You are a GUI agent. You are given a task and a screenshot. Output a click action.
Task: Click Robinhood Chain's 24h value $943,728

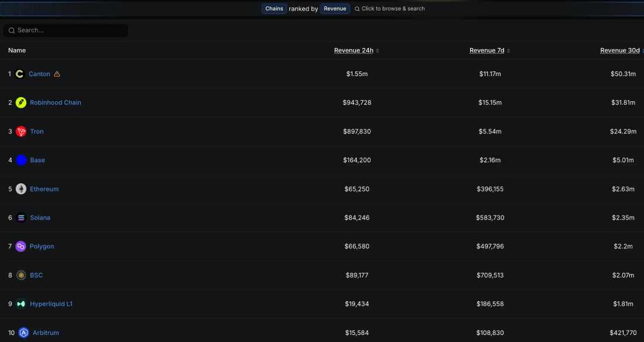(357, 102)
